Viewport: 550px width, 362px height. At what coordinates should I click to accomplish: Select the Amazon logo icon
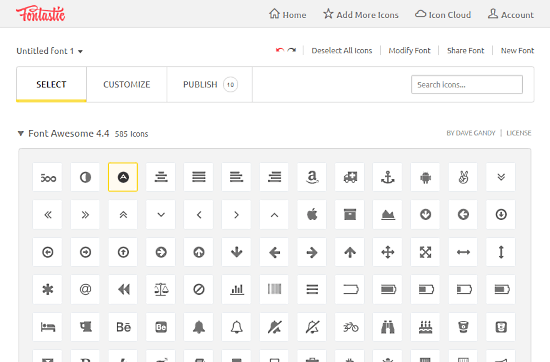pos(312,177)
